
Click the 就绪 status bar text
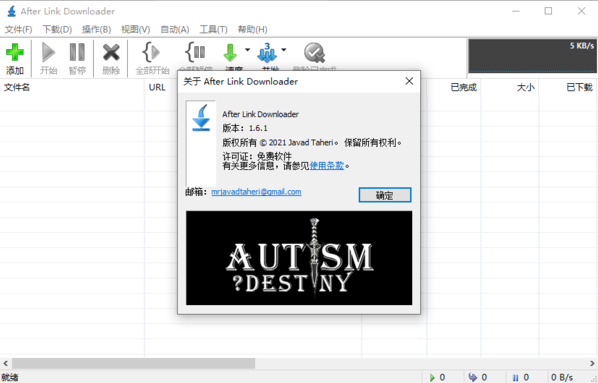click(x=10, y=377)
